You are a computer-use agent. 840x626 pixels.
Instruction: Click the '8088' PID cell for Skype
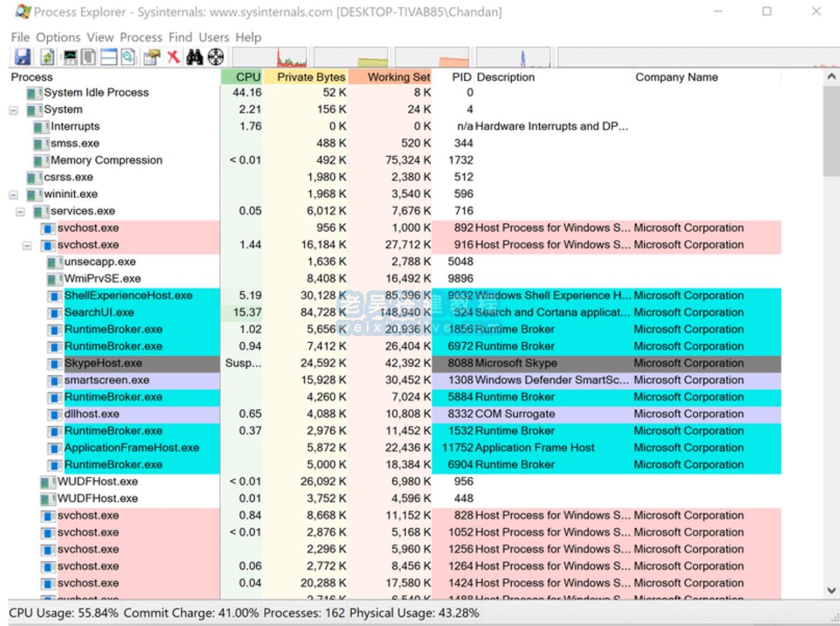tap(460, 363)
